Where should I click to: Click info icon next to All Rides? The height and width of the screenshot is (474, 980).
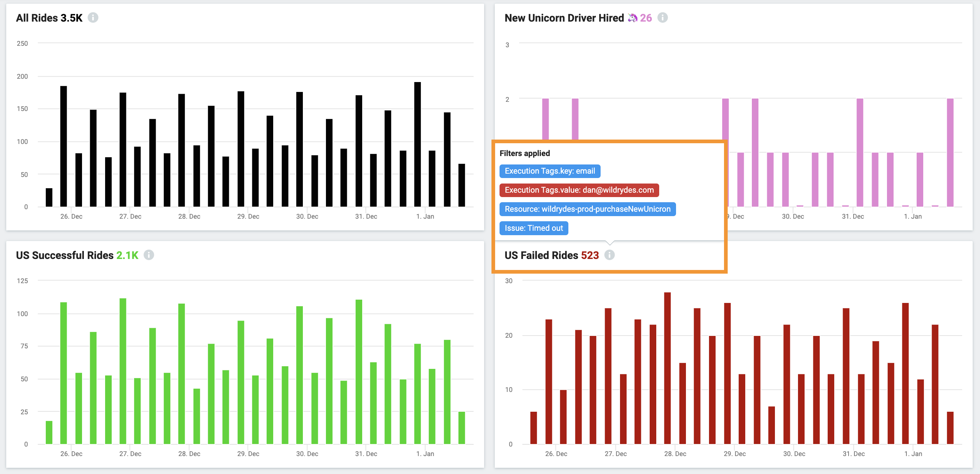coord(93,18)
